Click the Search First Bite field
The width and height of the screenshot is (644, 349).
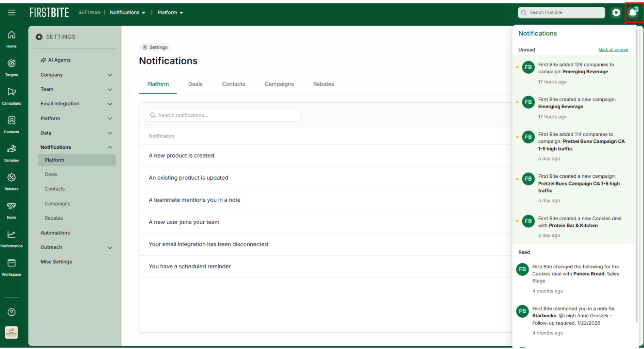561,13
